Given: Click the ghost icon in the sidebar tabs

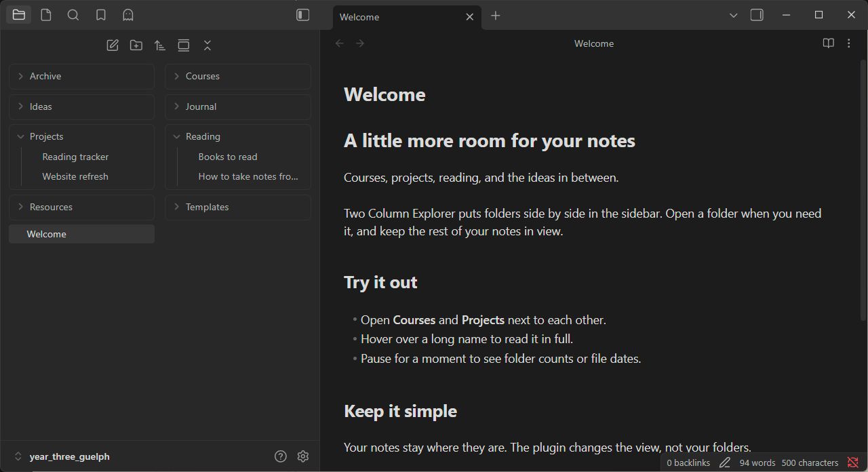Looking at the screenshot, I should (127, 15).
